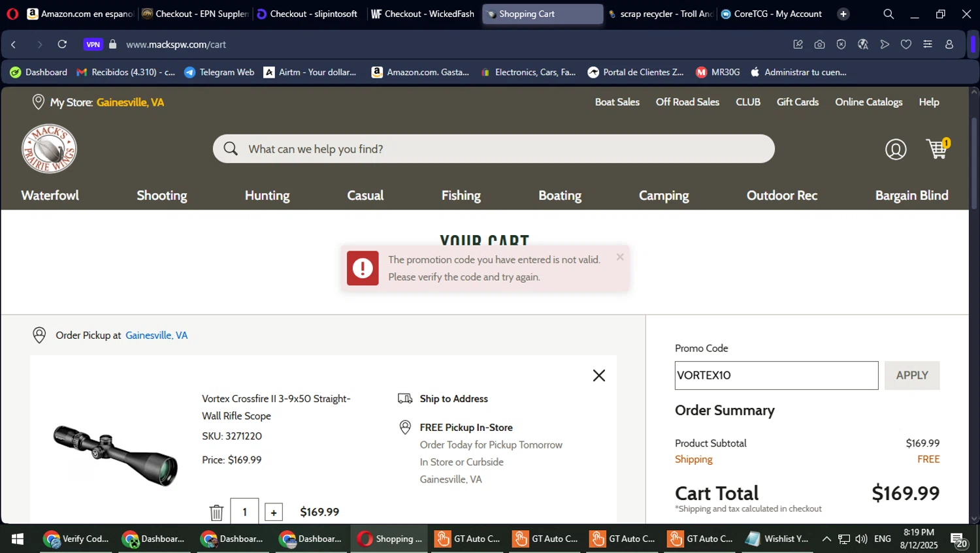
Task: Open Vortex Crossfire II scope product link
Action: point(276,407)
